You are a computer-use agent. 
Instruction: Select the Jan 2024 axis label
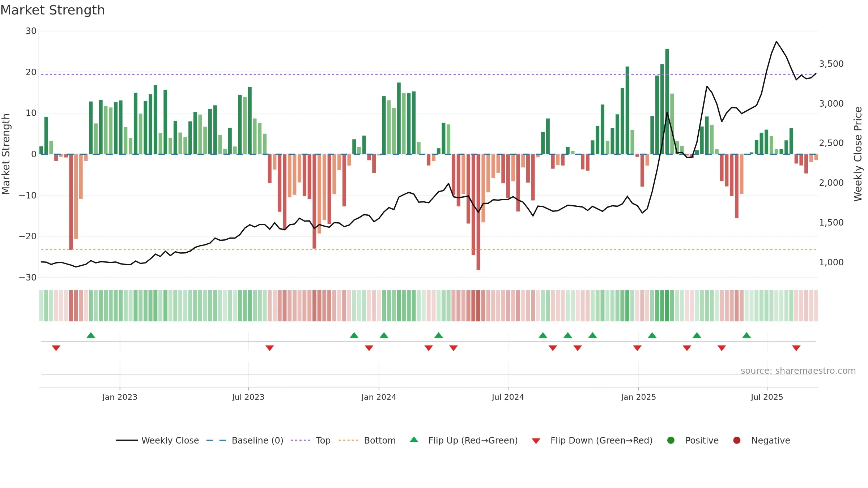pyautogui.click(x=379, y=397)
